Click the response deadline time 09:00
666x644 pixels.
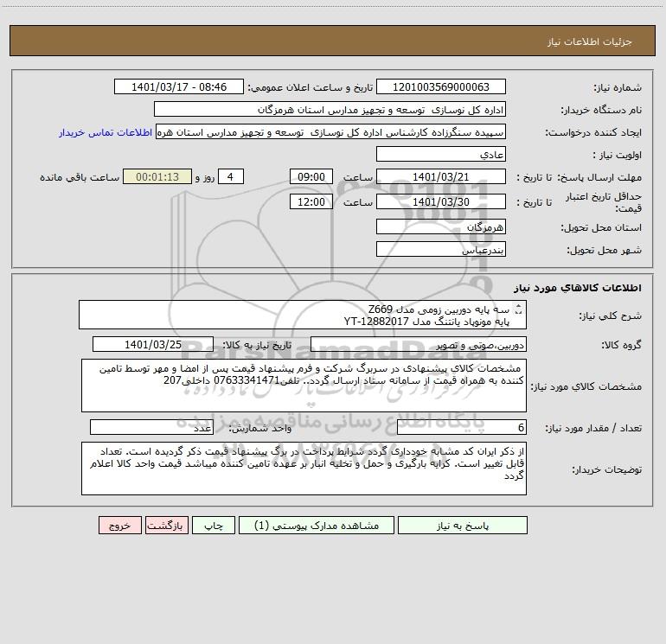click(311, 176)
